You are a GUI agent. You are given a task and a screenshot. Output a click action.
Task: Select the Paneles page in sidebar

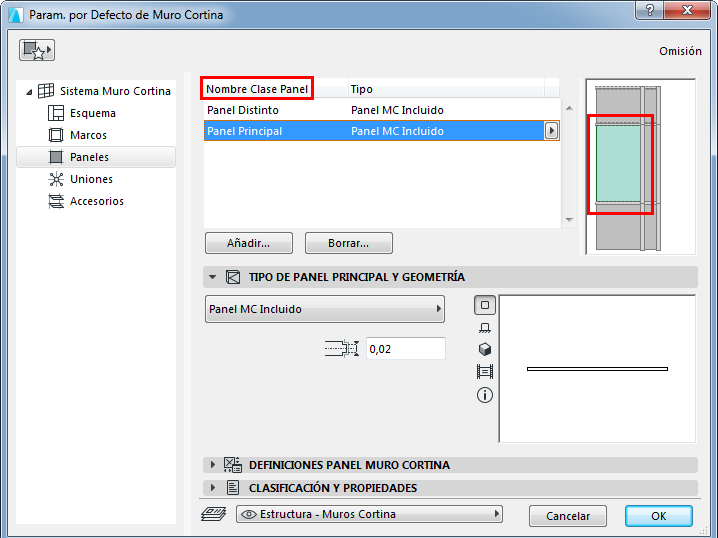[x=96, y=157]
